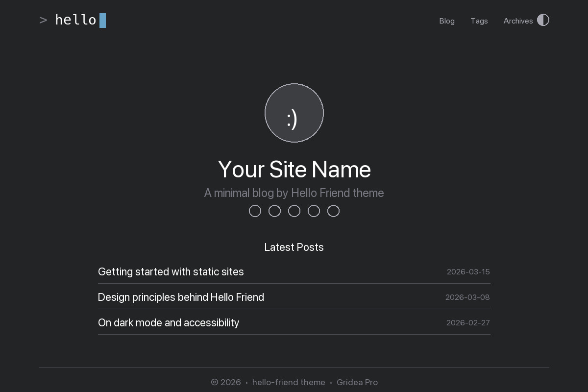The image size is (588, 392).
Task: Follow the 'Gridea Pro' footer link
Action: [x=357, y=382]
